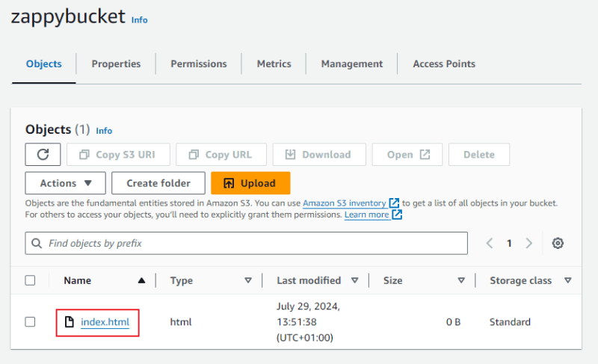598x364 pixels.
Task: Click the Open button
Action: tap(407, 155)
